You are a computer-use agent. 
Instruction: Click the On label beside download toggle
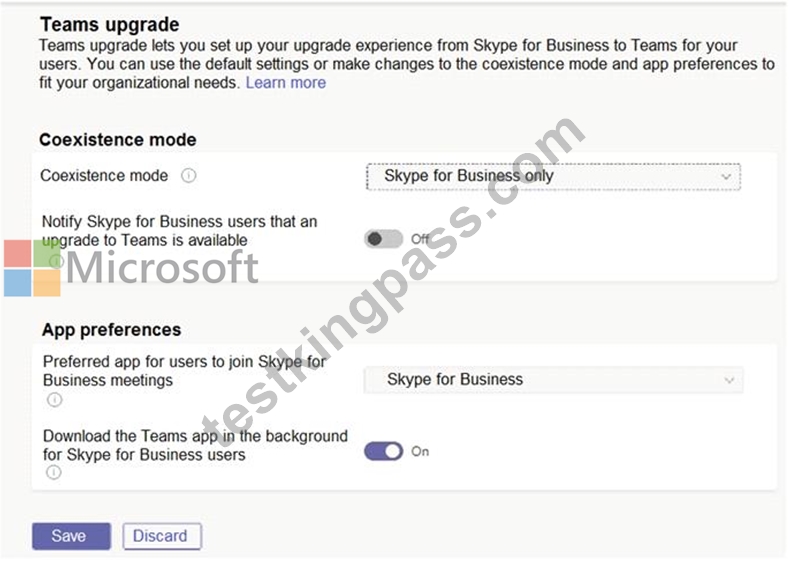420,451
